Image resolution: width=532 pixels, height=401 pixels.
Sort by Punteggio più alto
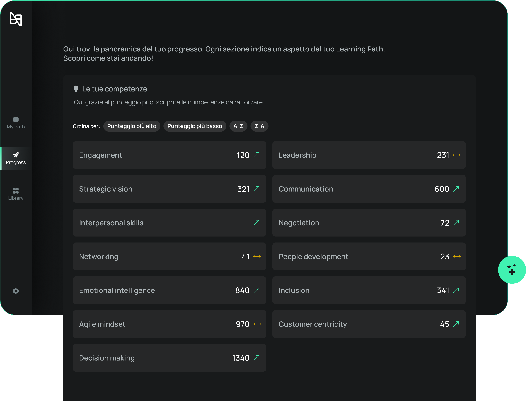pyautogui.click(x=132, y=126)
